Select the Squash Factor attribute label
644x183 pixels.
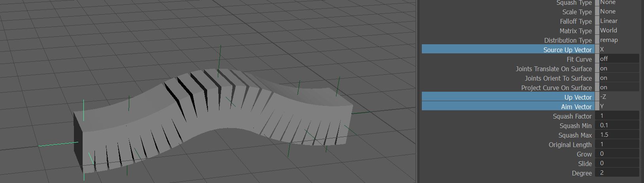point(572,116)
